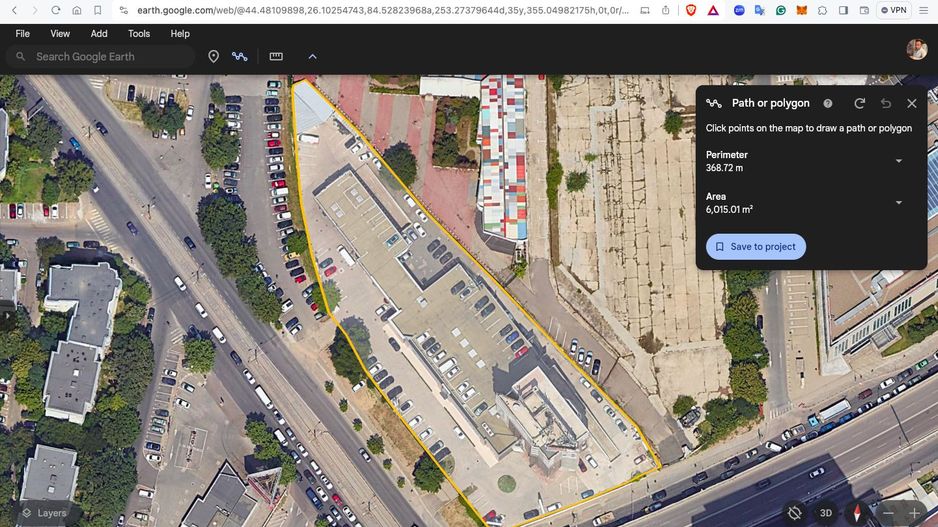Click Save to project button
Viewport: 938px width, 527px height.
(756, 247)
